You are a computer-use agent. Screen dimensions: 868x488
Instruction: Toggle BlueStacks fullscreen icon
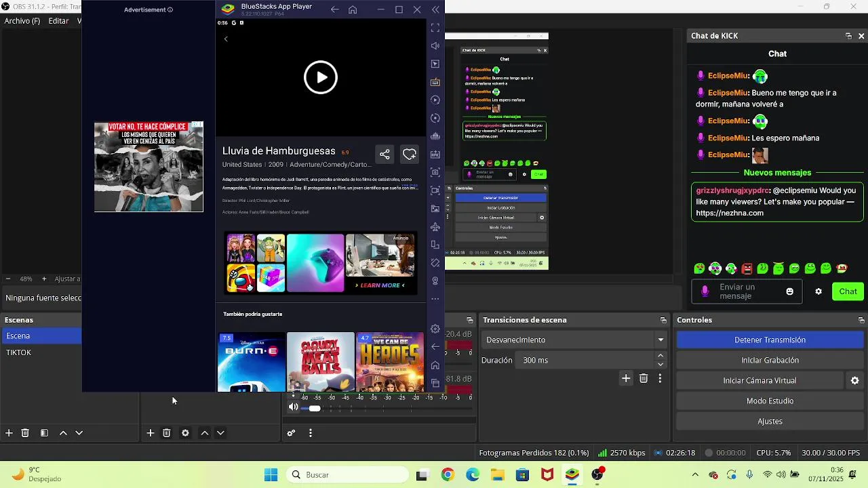[x=435, y=28]
